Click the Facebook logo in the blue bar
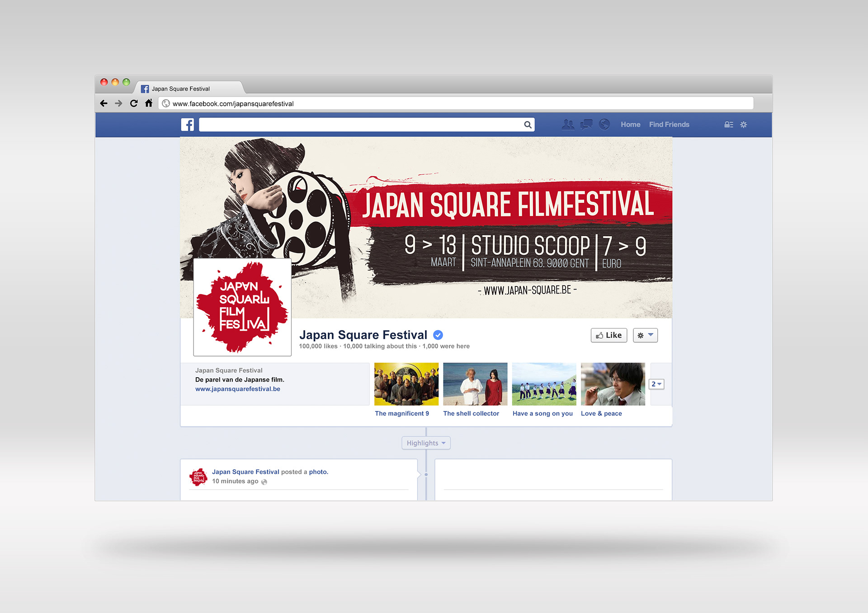The image size is (868, 613). 187,125
